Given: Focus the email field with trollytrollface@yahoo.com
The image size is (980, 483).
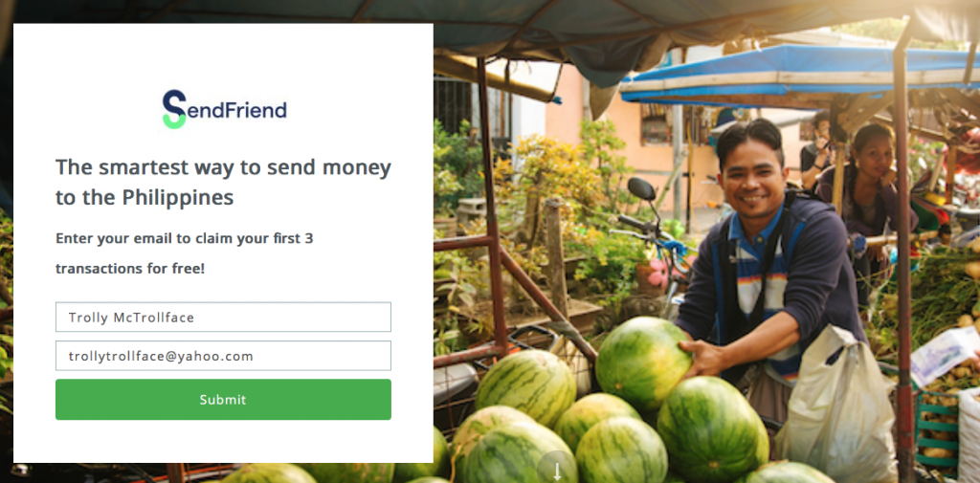Looking at the screenshot, I should coord(223,356).
